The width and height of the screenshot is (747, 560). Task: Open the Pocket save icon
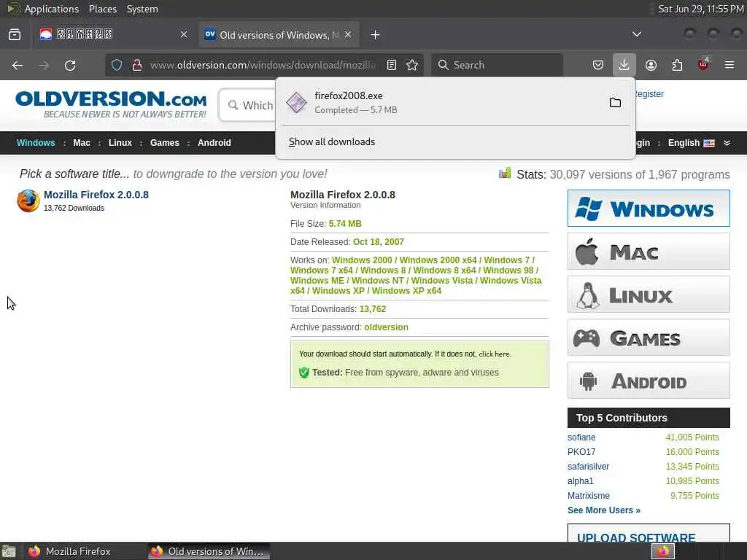coord(598,65)
